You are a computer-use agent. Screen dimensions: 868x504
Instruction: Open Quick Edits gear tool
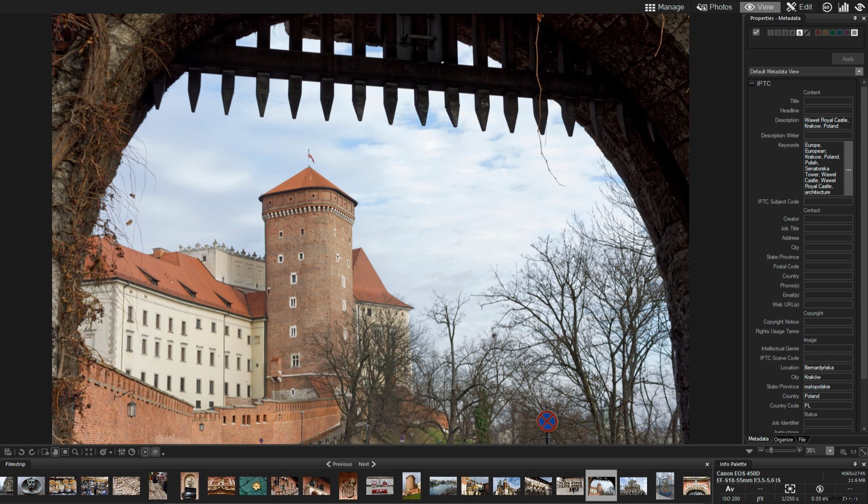[x=103, y=453]
